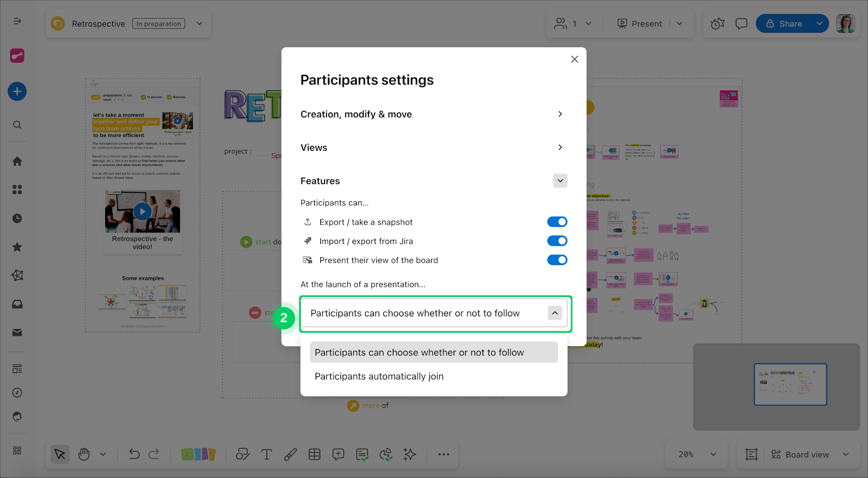Click the undo arrow icon
This screenshot has height=478, width=868.
(x=134, y=454)
